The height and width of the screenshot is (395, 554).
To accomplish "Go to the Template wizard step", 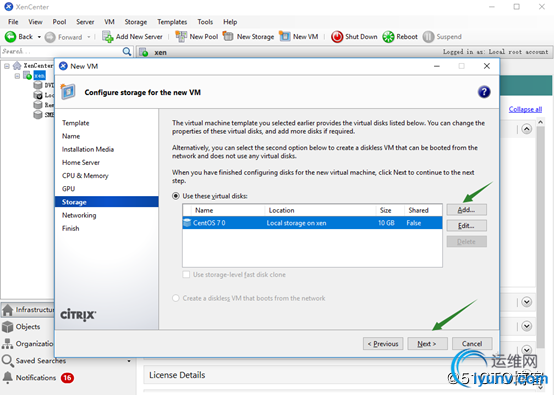I will 76,123.
